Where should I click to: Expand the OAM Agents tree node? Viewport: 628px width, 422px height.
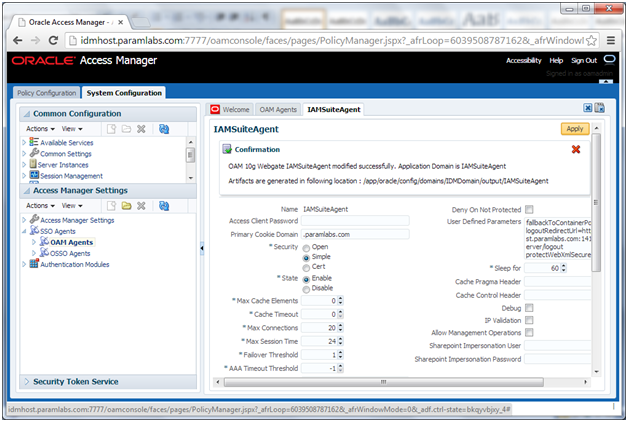click(34, 242)
